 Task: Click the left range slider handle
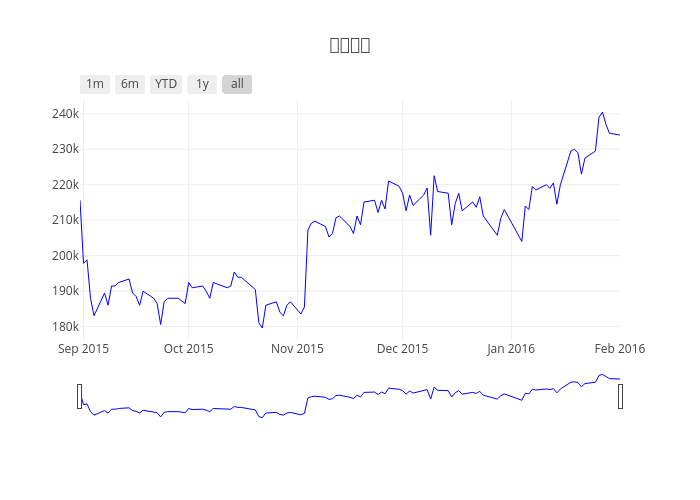(80, 396)
